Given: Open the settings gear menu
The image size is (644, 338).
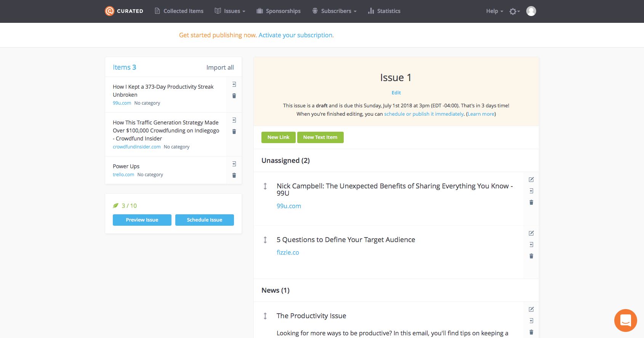Looking at the screenshot, I should 514,11.
